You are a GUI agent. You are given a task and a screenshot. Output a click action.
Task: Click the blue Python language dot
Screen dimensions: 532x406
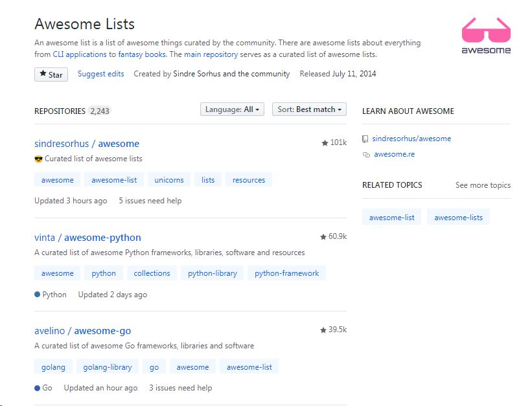(38, 295)
